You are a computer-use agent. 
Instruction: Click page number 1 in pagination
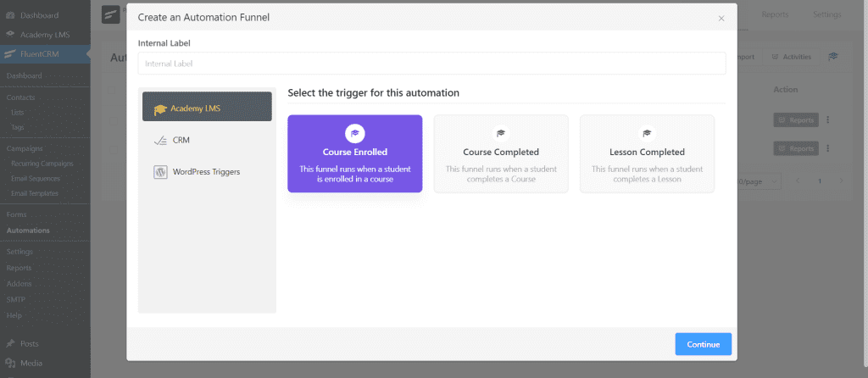[820, 181]
